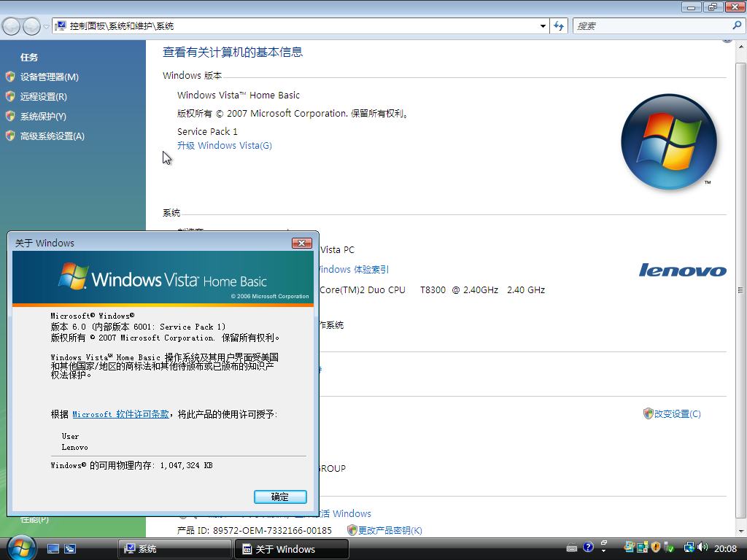Open Remote Settings (远程设置) link
Image resolution: width=747 pixels, height=560 pixels.
click(43, 97)
